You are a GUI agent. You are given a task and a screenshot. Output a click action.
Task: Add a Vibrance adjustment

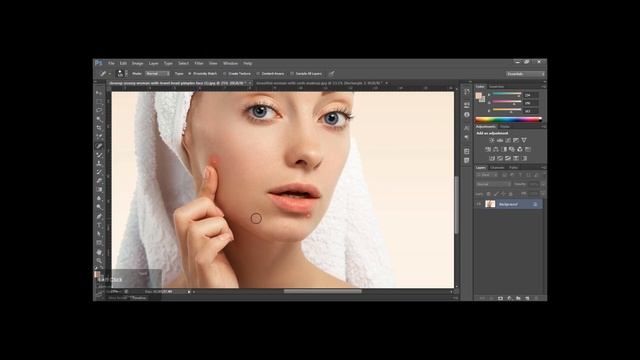tap(524, 140)
